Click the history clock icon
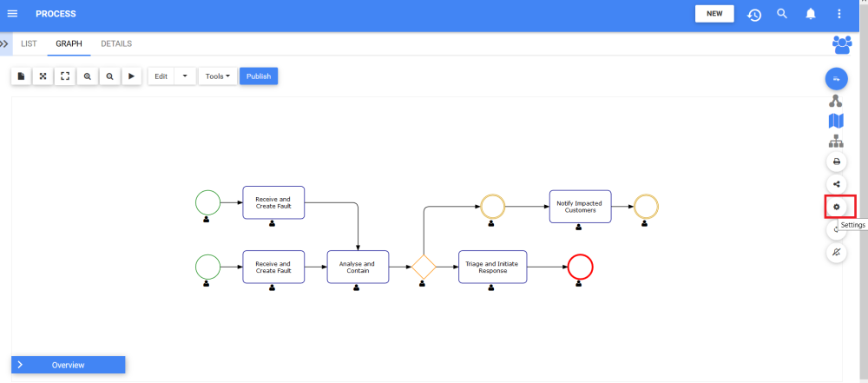Screen dimensions: 868x383 point(754,15)
